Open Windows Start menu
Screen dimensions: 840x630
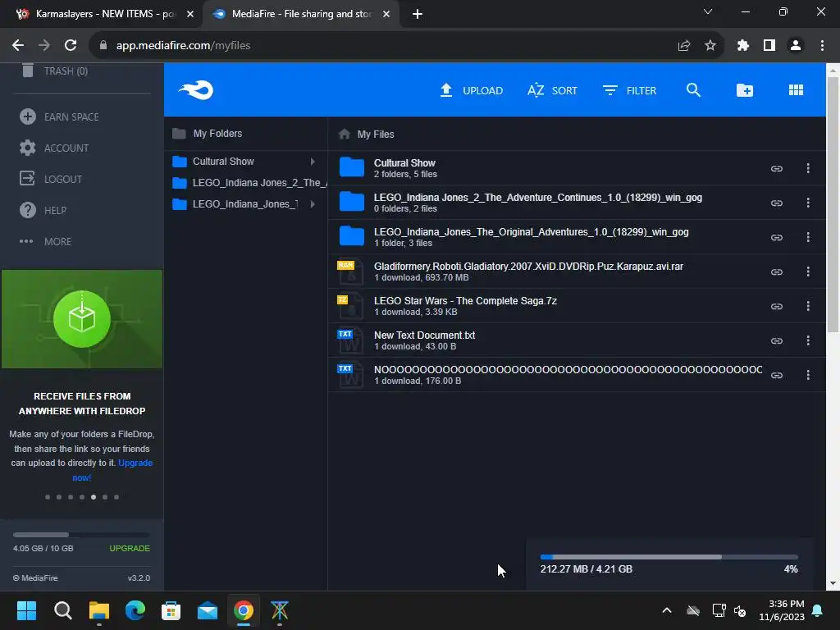click(x=26, y=610)
